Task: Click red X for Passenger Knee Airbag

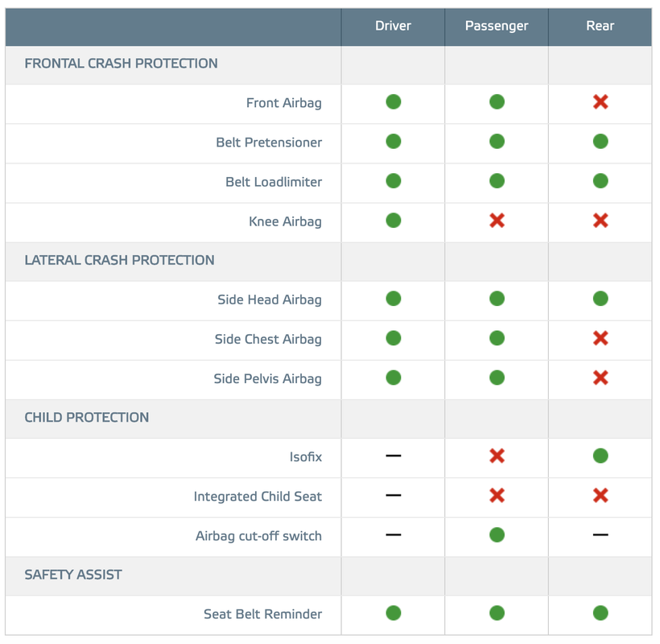Action: 497,220
